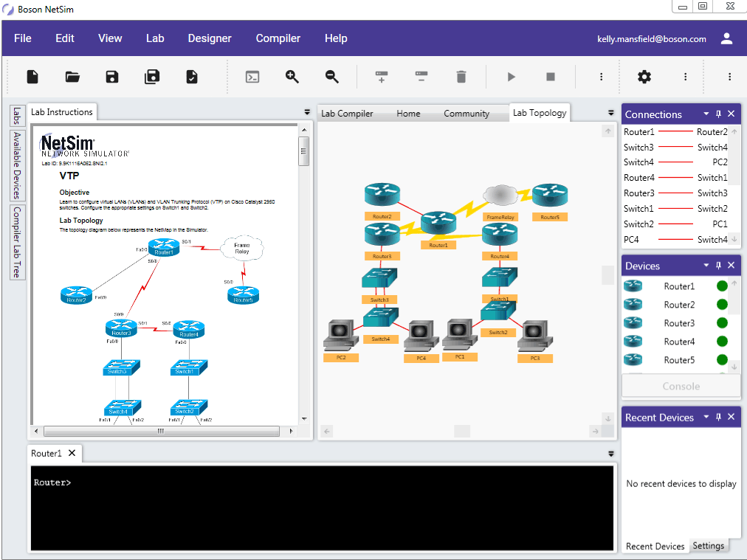Click Lab Instructions vertical scrollbar thumb
747x560 pixels.
[303, 151]
